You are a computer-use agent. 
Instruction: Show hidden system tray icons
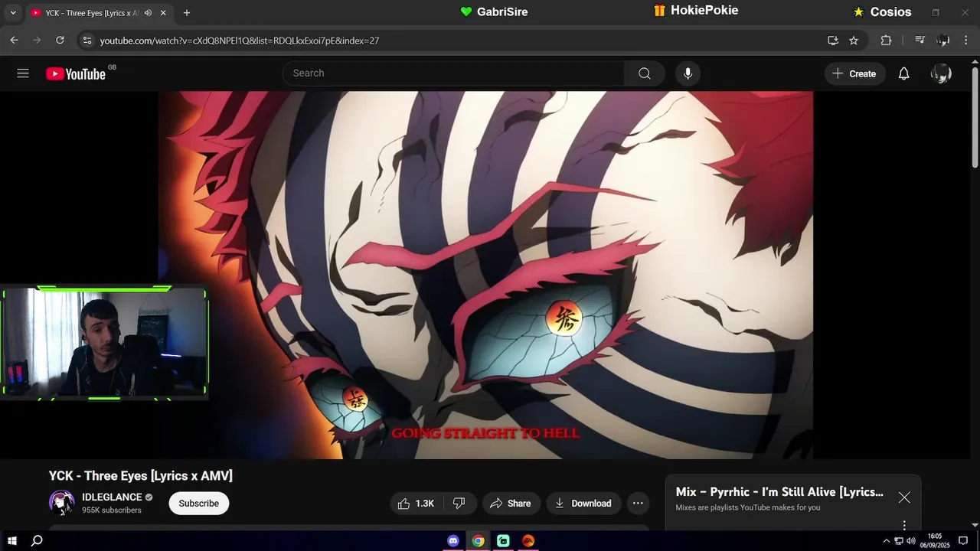tap(887, 540)
